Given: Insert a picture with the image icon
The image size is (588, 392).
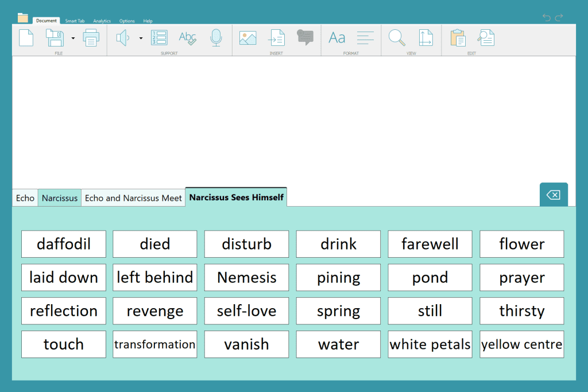Looking at the screenshot, I should 248,38.
